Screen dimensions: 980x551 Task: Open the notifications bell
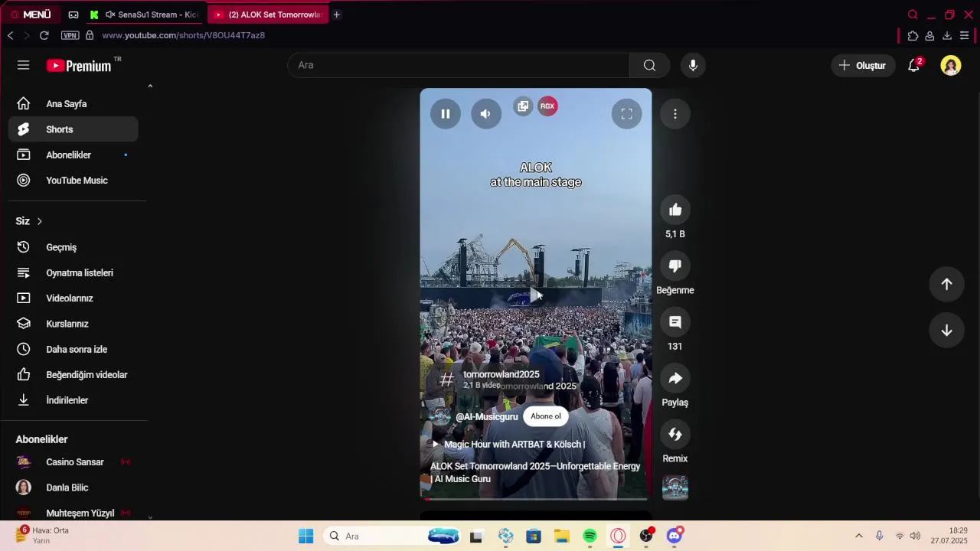pos(914,65)
